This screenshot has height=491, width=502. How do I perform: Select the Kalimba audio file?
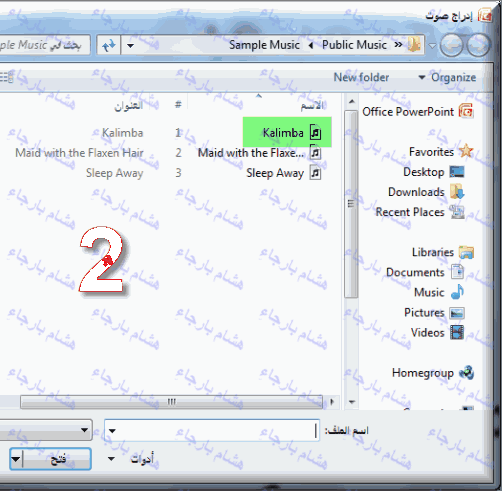click(x=287, y=132)
